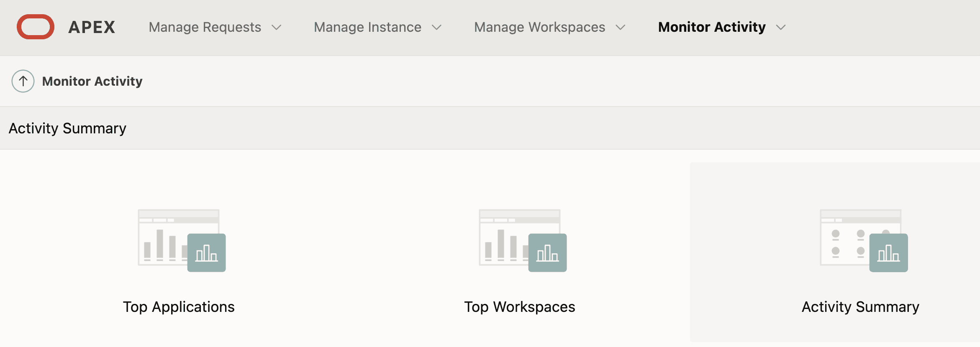Viewport: 980px width, 347px height.
Task: Open the Manage Requests menu
Action: coord(205,27)
